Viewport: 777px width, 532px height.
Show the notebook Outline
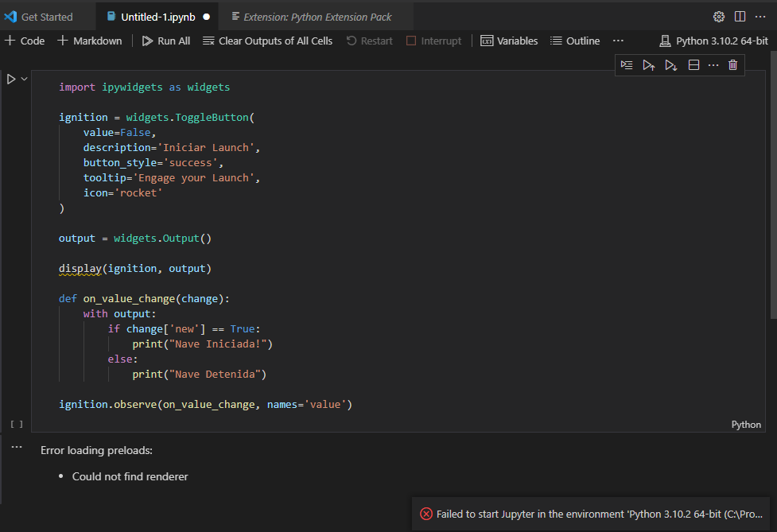[x=575, y=41]
